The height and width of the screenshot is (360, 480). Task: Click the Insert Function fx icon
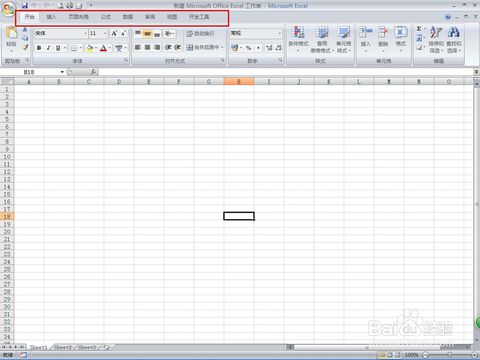pyautogui.click(x=93, y=72)
